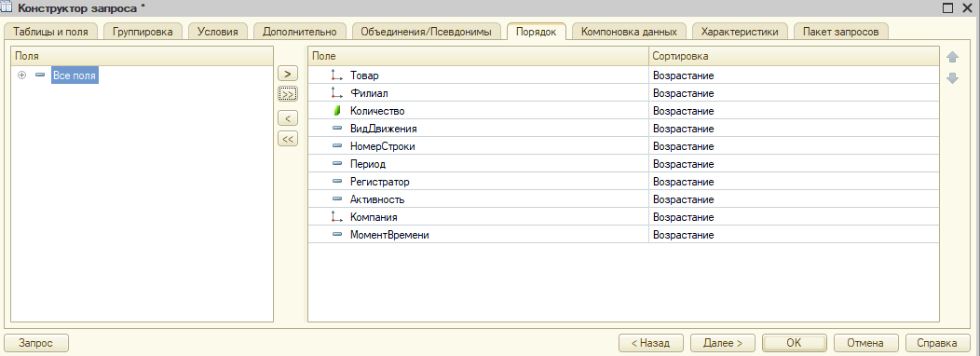Select the Все поля tree item
Image resolution: width=980 pixels, height=356 pixels.
tap(75, 75)
